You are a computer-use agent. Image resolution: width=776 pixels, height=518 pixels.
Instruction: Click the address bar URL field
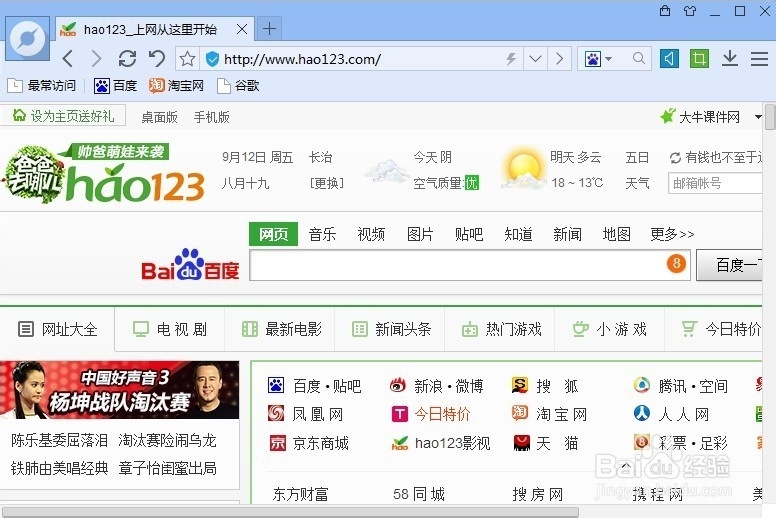pyautogui.click(x=361, y=59)
